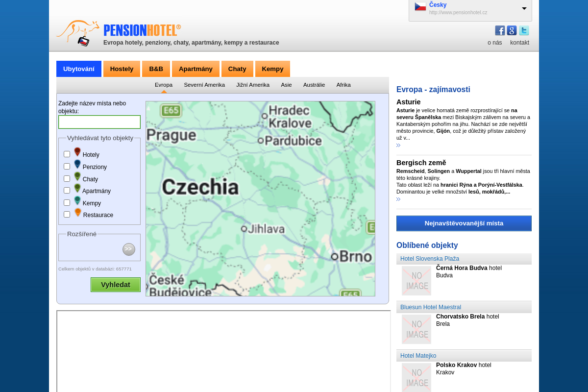Viewport: 588px width, 392px height.
Task: Click the place name search field
Action: pos(99,122)
